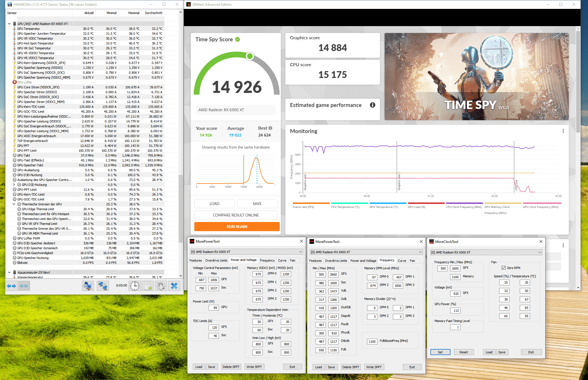588x380 pixels.
Task: Open Frequency tab in second MorePowerTool
Action: tap(387, 260)
